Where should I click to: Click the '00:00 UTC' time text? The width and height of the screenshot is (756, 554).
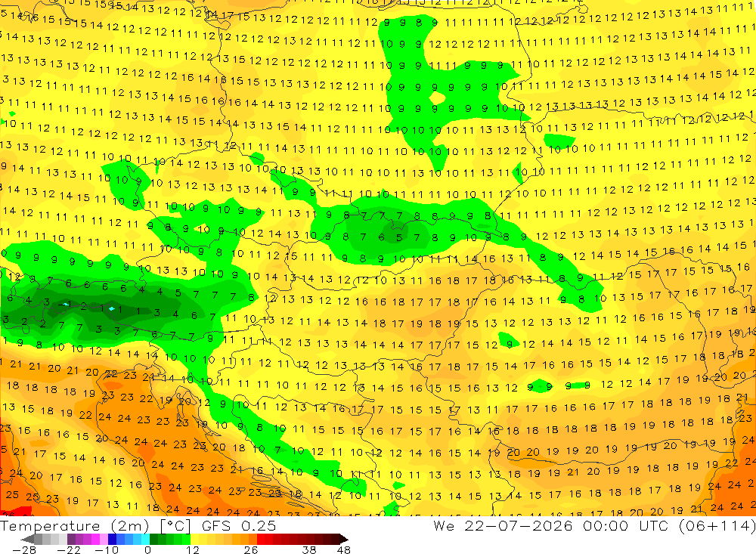625,525
